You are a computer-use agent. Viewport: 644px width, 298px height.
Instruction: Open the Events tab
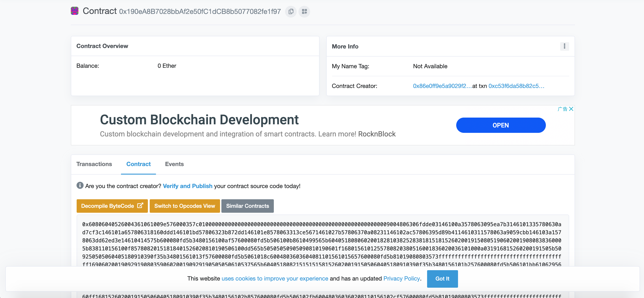click(174, 164)
